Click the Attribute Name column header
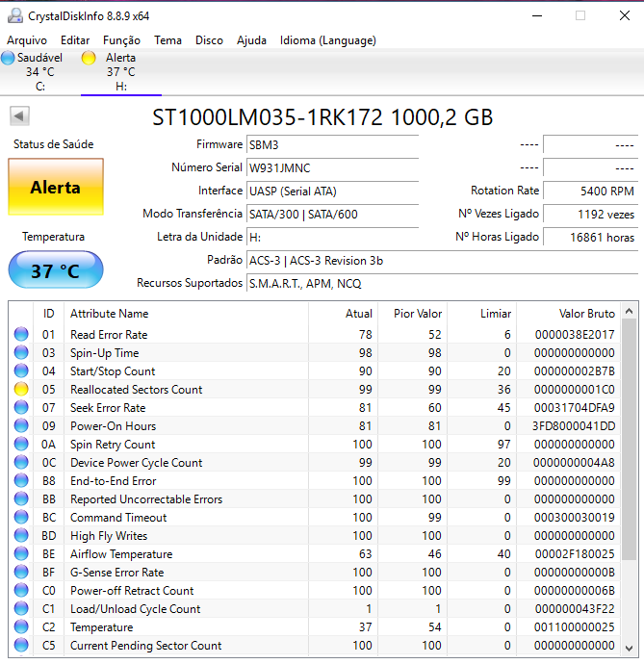The height and width of the screenshot is (664, 644). [186, 314]
